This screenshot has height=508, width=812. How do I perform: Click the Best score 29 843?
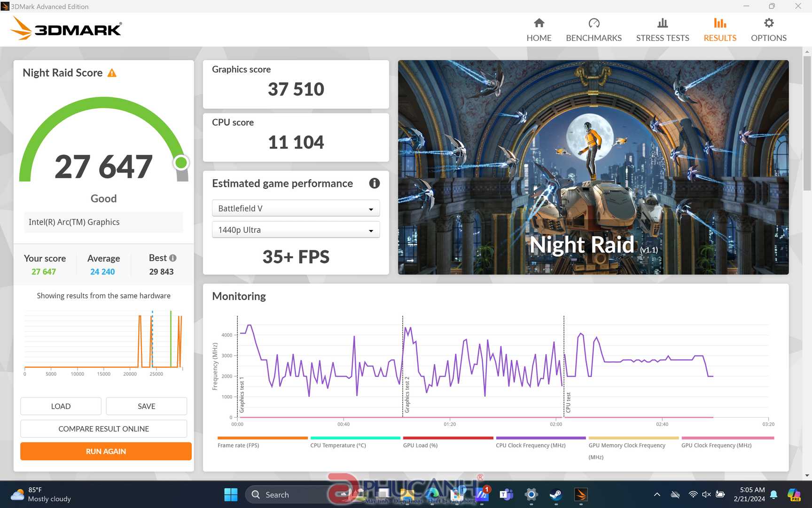point(161,271)
